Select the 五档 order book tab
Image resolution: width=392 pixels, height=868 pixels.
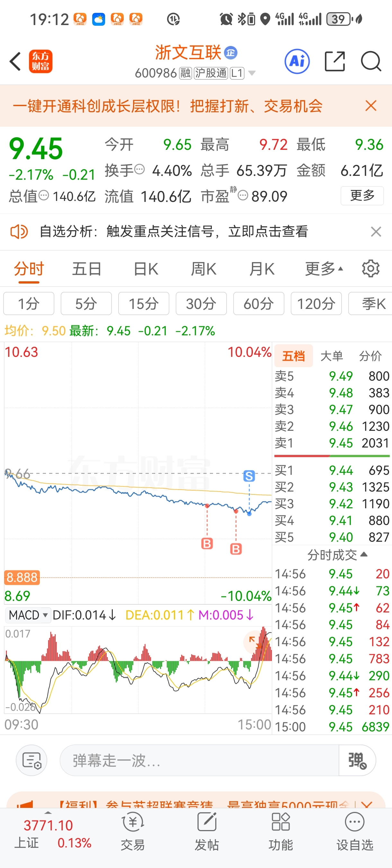pyautogui.click(x=294, y=356)
